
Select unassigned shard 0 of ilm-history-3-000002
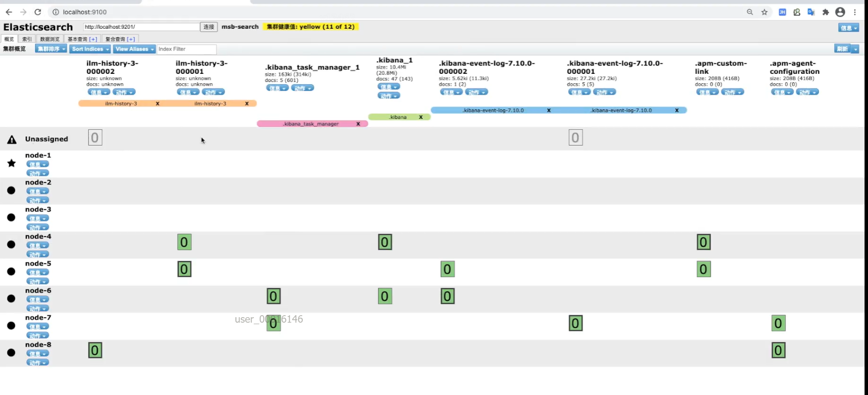[x=95, y=137]
